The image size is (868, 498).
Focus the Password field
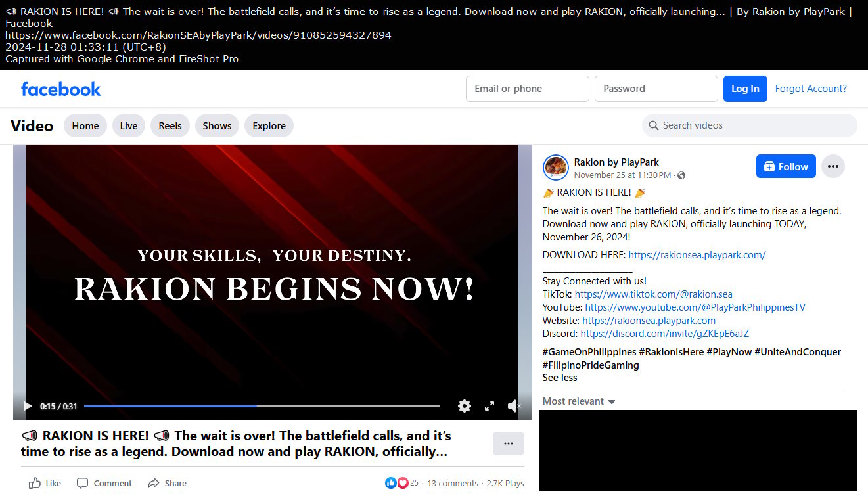(x=656, y=89)
